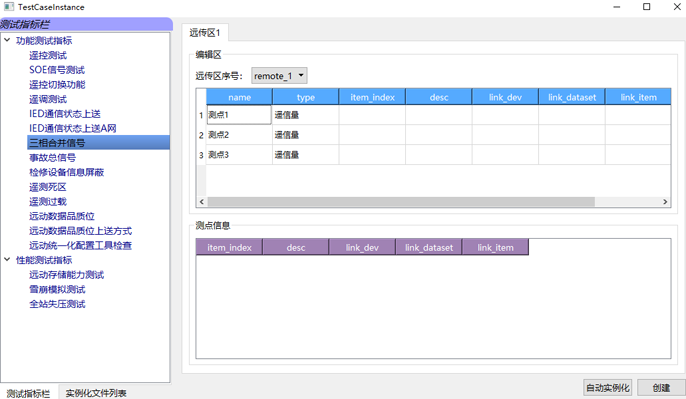Collapse the 性能测试指标 tree node
This screenshot has width=686, height=399.
pos(7,259)
